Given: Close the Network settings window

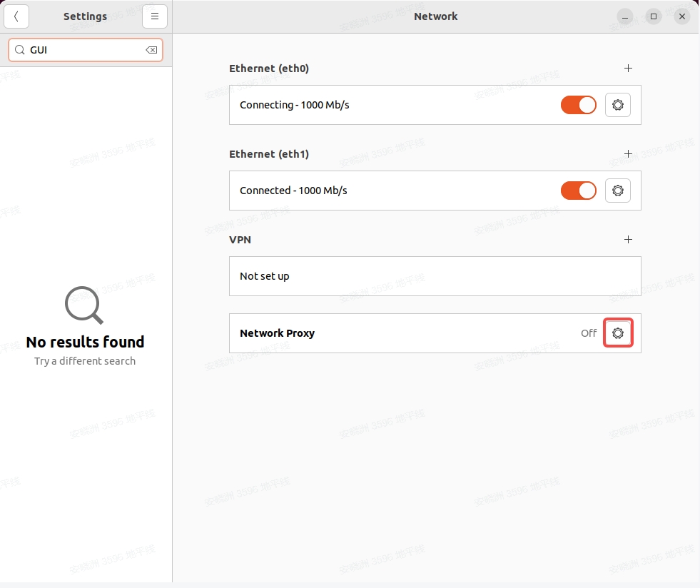Looking at the screenshot, I should (681, 16).
